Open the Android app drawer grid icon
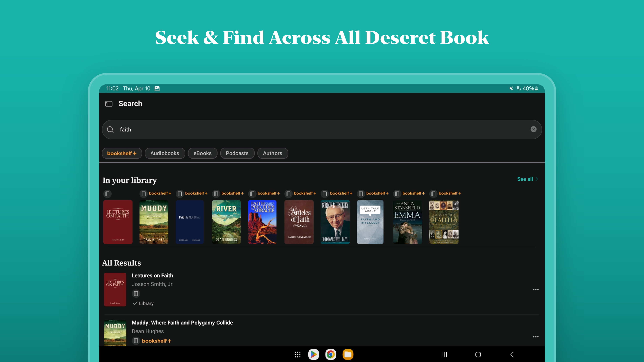 pyautogui.click(x=297, y=354)
